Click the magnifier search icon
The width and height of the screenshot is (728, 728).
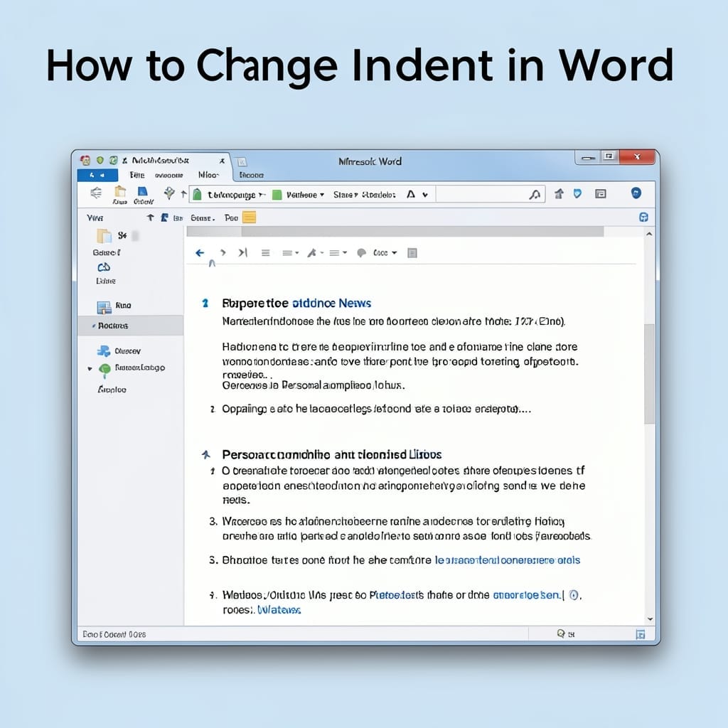pyautogui.click(x=535, y=195)
